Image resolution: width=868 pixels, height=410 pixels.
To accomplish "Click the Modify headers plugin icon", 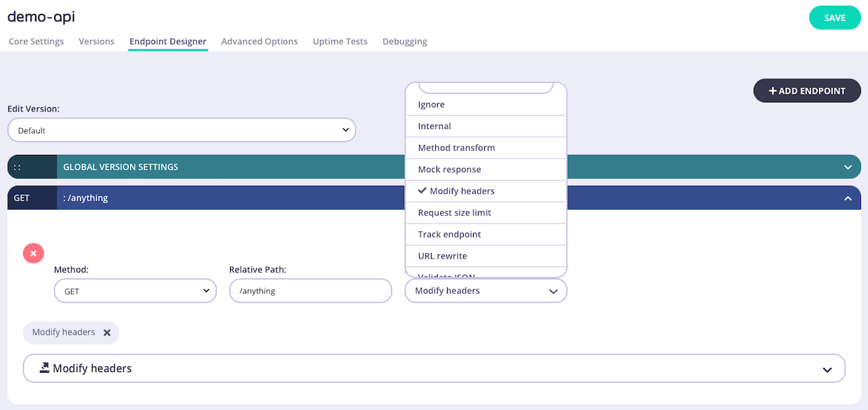I will tap(46, 368).
